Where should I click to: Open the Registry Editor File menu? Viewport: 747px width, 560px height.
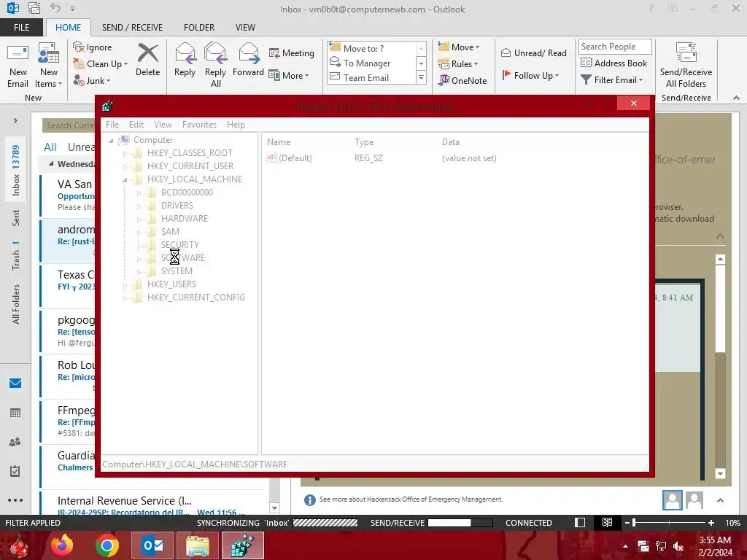coord(112,124)
